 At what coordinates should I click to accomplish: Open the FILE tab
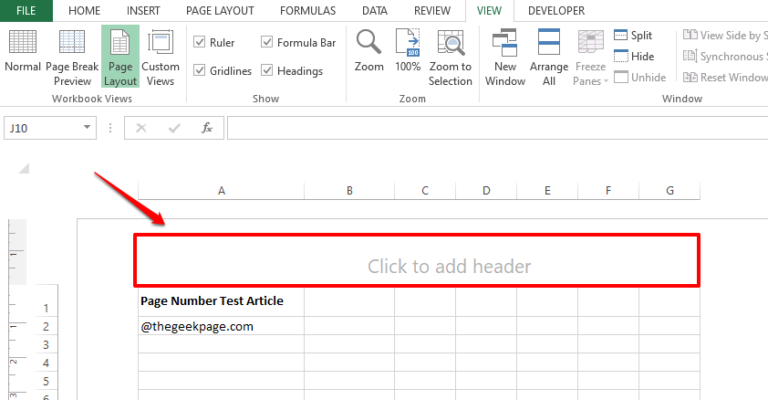click(26, 11)
